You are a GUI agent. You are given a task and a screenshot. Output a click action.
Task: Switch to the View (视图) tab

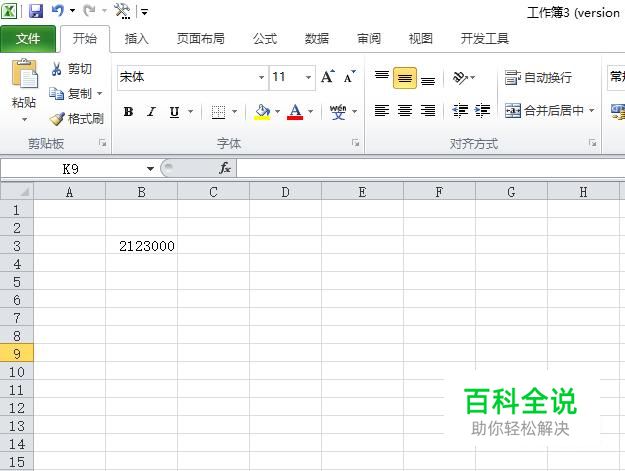click(x=421, y=39)
